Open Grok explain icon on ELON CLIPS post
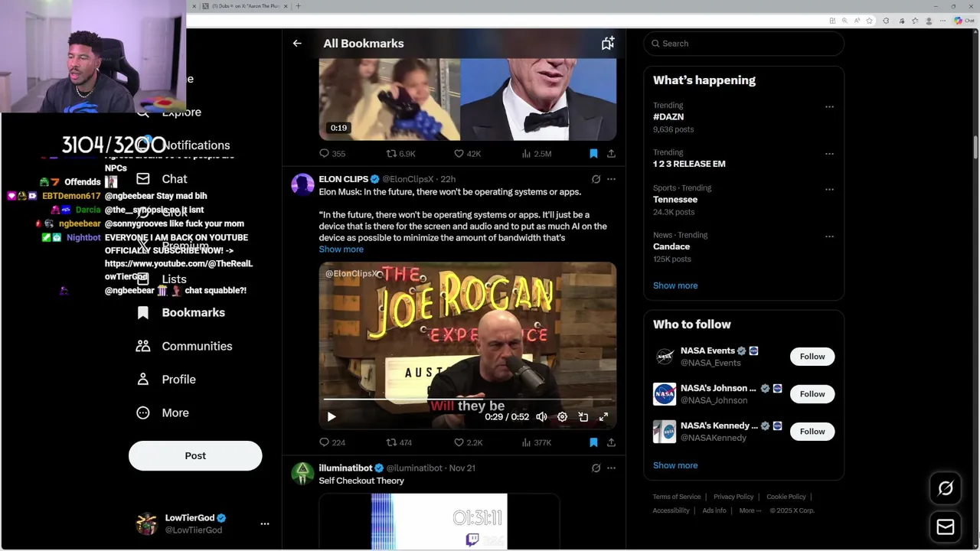Viewport: 980px width, 551px height. 596,179
